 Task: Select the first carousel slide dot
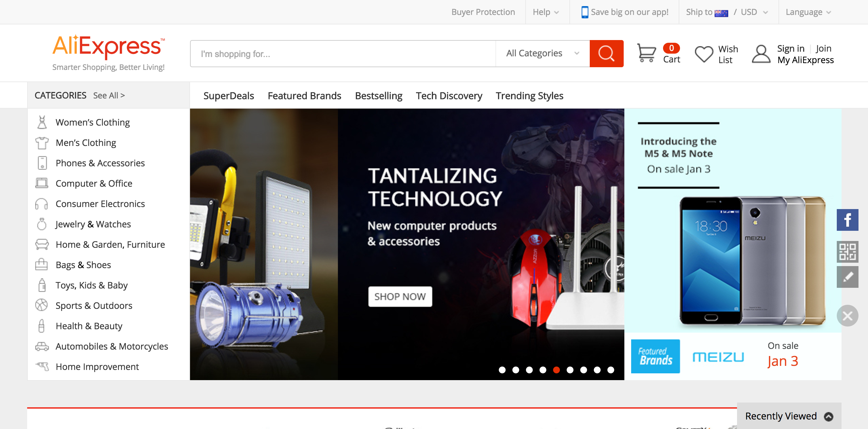tap(502, 370)
